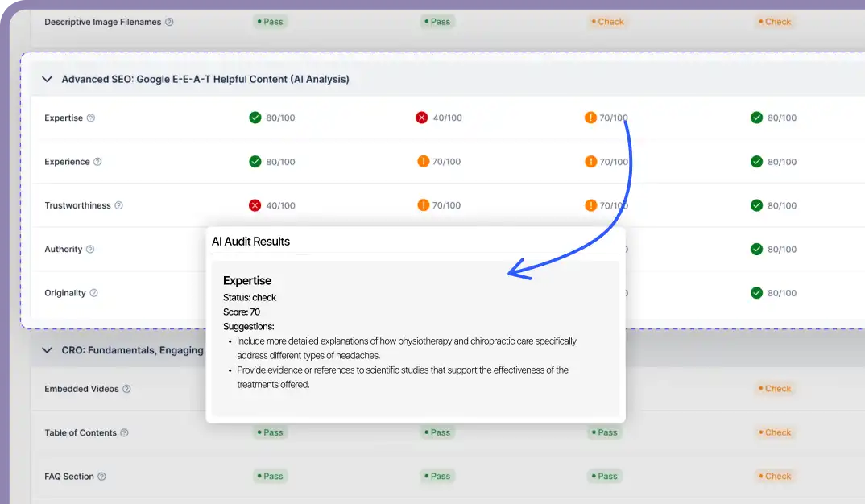Click the Descriptive Image Filenames label

pyautogui.click(x=102, y=22)
